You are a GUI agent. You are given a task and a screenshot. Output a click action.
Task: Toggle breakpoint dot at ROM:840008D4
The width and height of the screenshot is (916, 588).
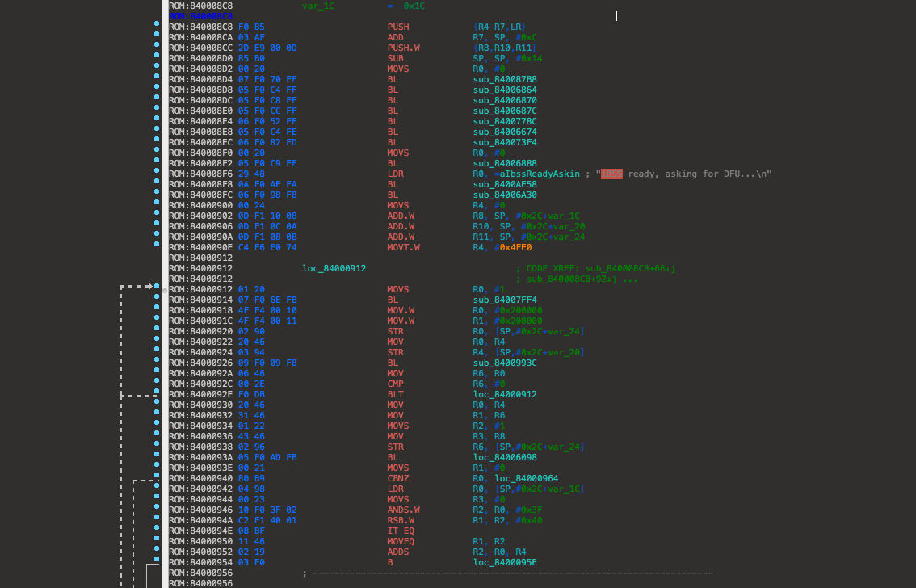(x=156, y=79)
